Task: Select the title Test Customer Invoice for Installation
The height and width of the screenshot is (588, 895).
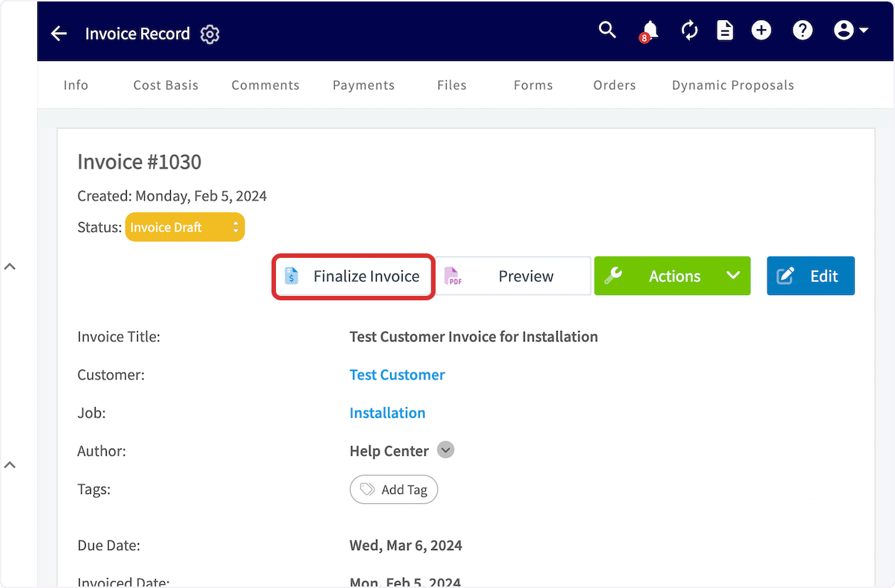Action: tap(474, 337)
